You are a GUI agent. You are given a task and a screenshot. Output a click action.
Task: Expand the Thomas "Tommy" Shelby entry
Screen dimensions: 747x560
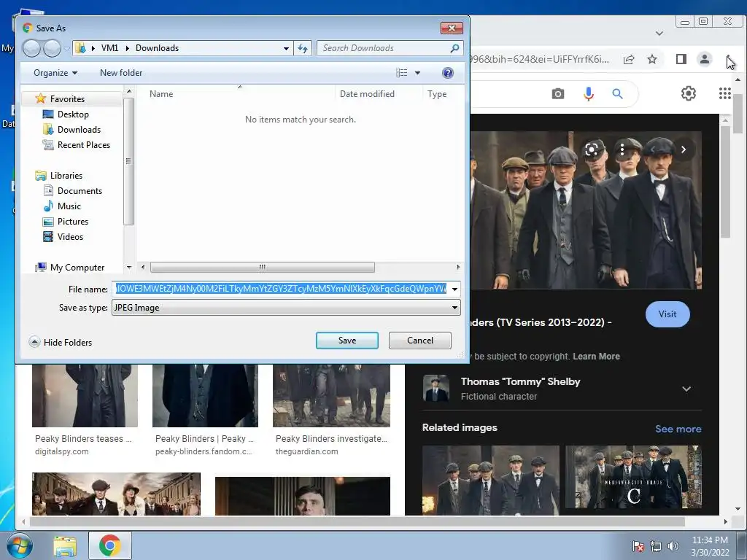point(686,389)
